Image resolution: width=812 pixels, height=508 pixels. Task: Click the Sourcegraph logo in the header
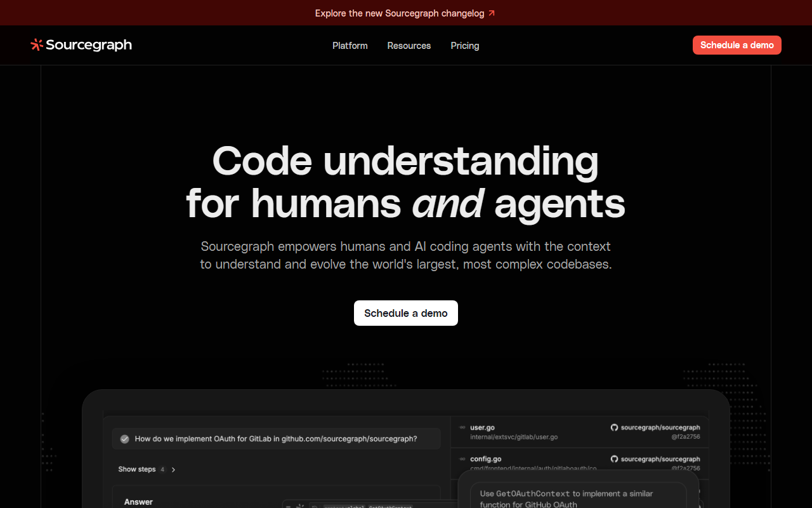(x=81, y=45)
